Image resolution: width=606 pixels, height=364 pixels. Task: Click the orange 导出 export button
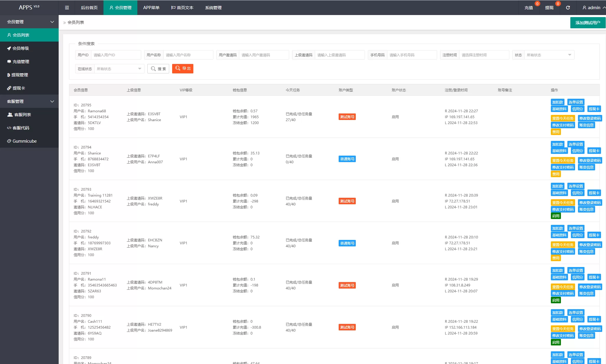pyautogui.click(x=183, y=68)
